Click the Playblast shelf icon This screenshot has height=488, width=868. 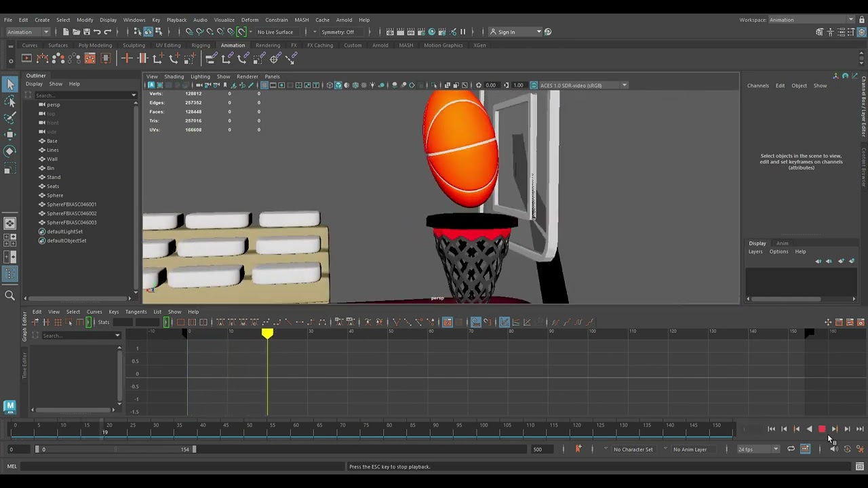[x=27, y=59]
